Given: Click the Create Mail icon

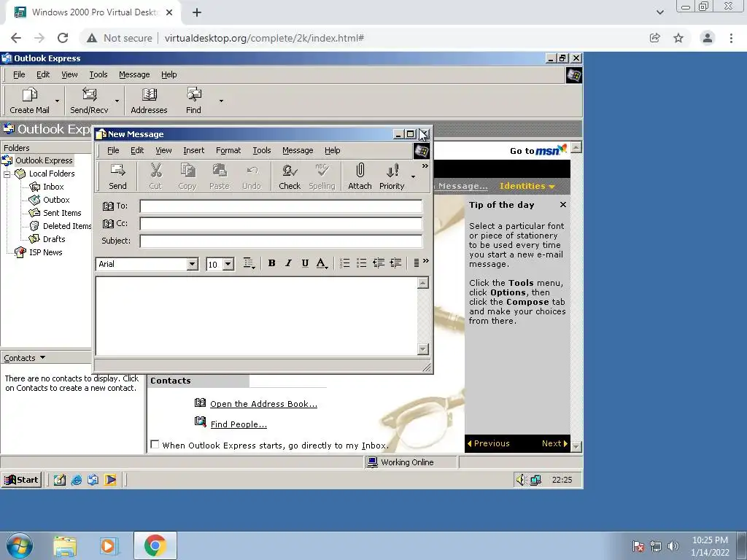Looking at the screenshot, I should click(x=29, y=95).
